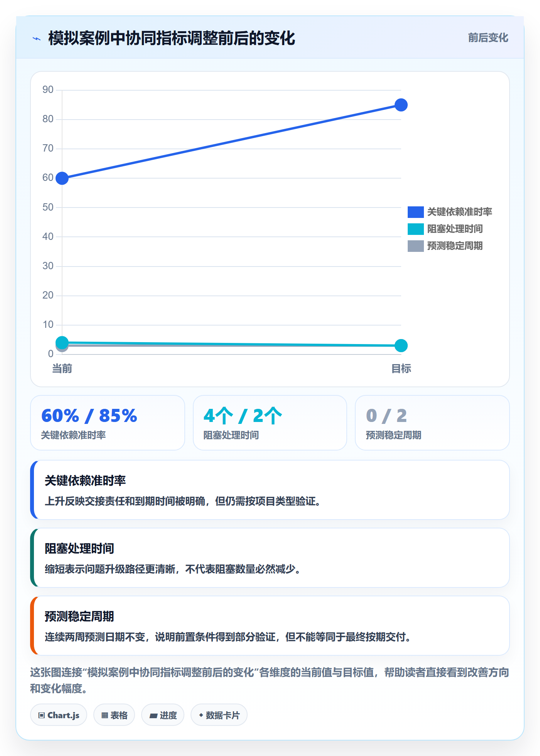Image resolution: width=540 pixels, height=756 pixels.
Task: Select the Chart.js tag chip
Action: 59,715
